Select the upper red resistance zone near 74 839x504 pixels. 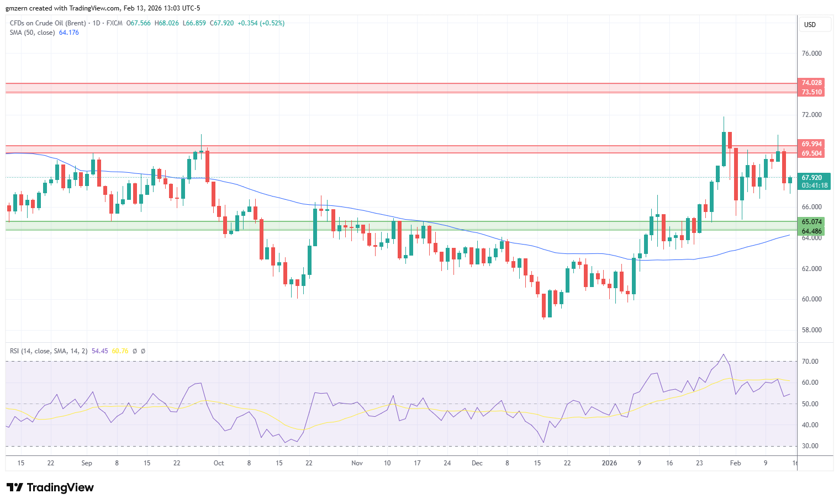click(x=402, y=88)
